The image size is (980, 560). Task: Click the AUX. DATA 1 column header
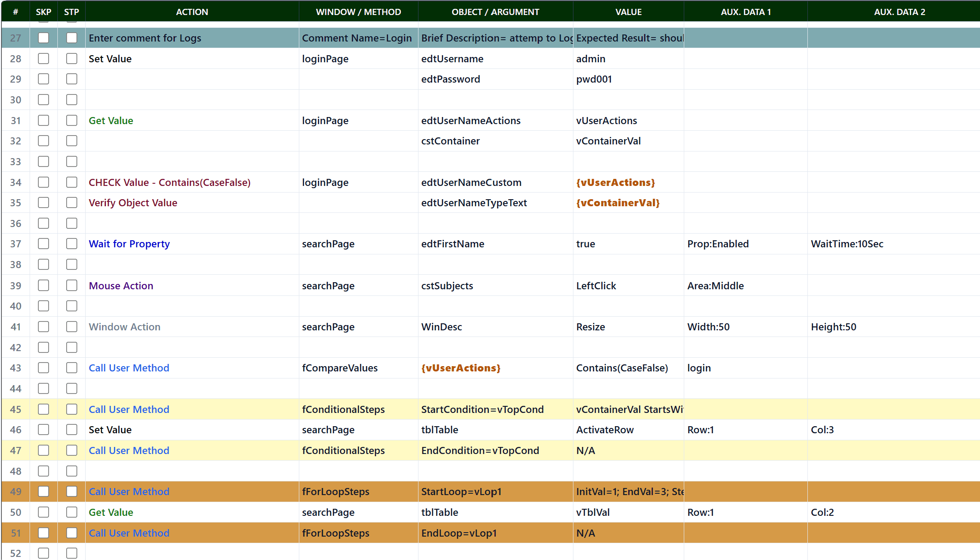point(746,12)
